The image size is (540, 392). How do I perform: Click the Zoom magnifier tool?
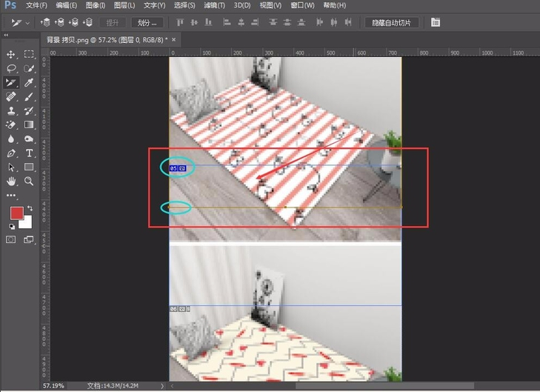pyautogui.click(x=29, y=181)
